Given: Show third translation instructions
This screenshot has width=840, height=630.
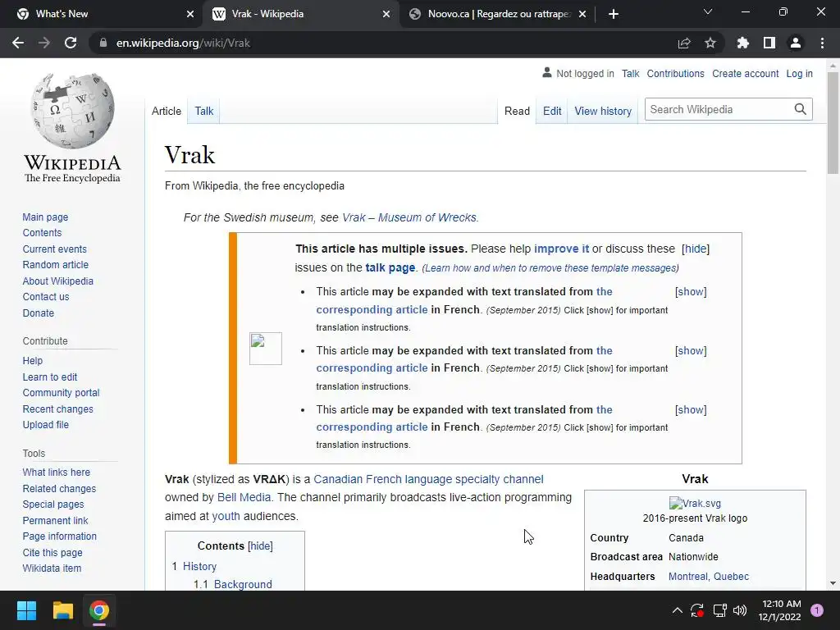Looking at the screenshot, I should click(691, 410).
